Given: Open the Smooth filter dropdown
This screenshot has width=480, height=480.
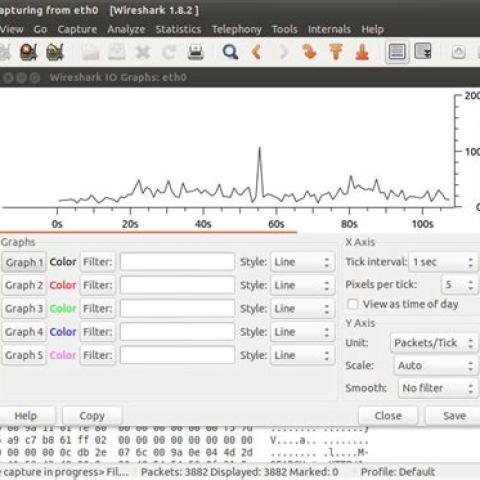Looking at the screenshot, I should click(438, 388).
